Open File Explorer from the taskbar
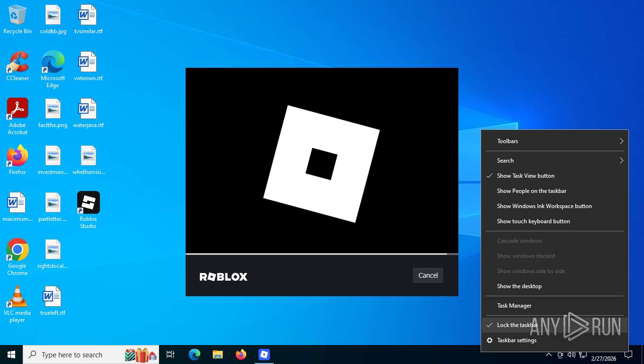This screenshot has width=644, height=364. point(218,355)
